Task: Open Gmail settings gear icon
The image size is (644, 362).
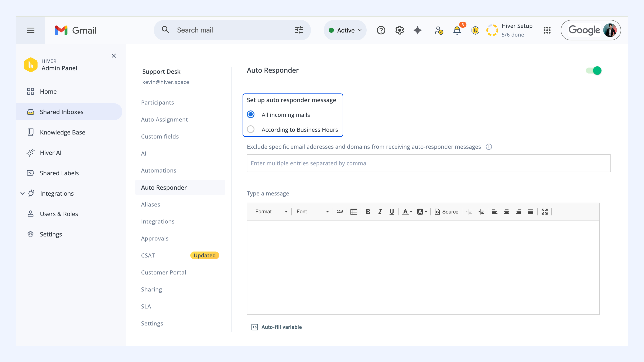Action: click(x=400, y=30)
